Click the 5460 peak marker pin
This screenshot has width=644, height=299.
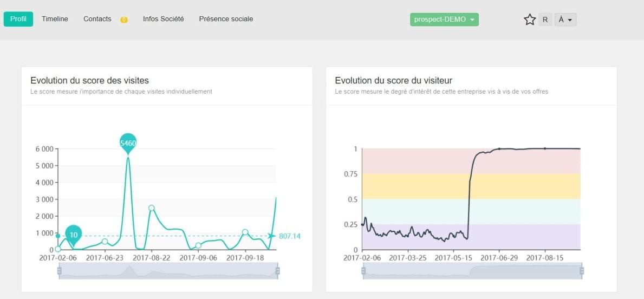tap(128, 142)
